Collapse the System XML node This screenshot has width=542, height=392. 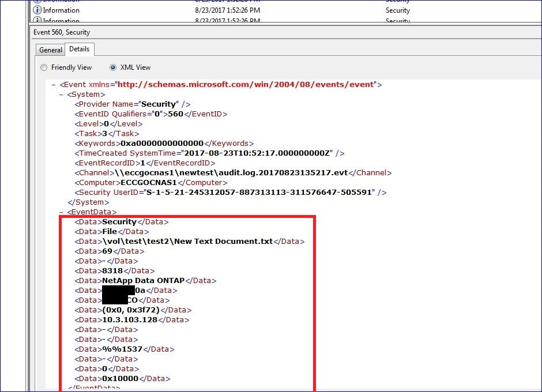(x=61, y=94)
